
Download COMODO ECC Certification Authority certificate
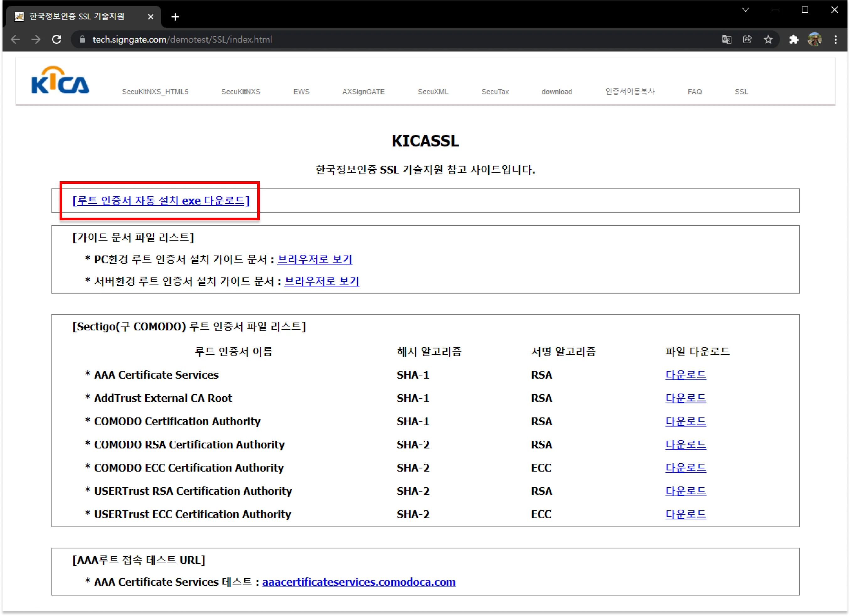tap(686, 468)
